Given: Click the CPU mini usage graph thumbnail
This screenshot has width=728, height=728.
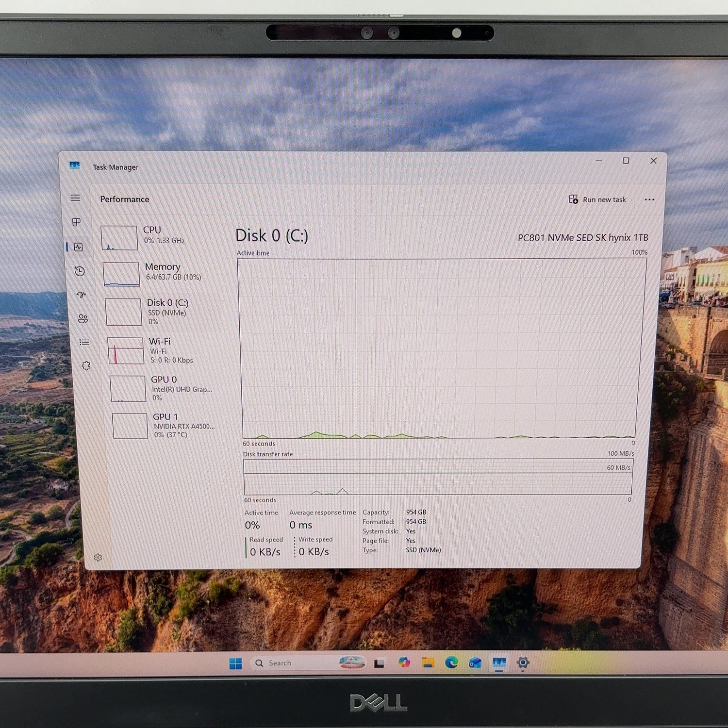Looking at the screenshot, I should pyautogui.click(x=119, y=238).
